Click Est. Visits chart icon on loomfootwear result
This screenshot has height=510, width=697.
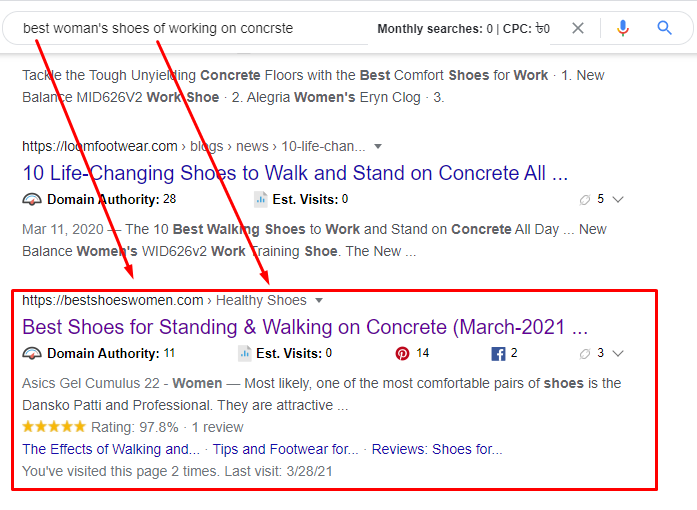[260, 199]
